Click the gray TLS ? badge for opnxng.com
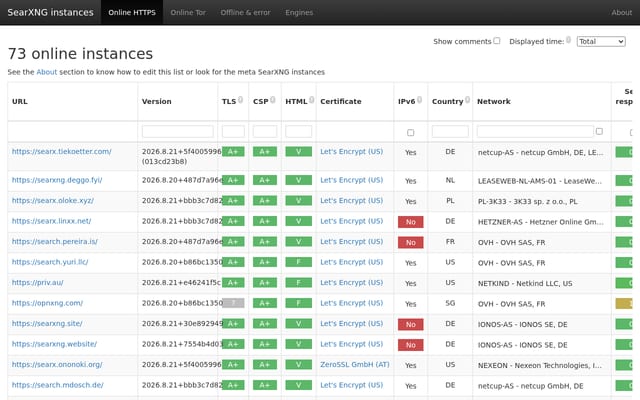The image size is (640, 400). point(233,303)
